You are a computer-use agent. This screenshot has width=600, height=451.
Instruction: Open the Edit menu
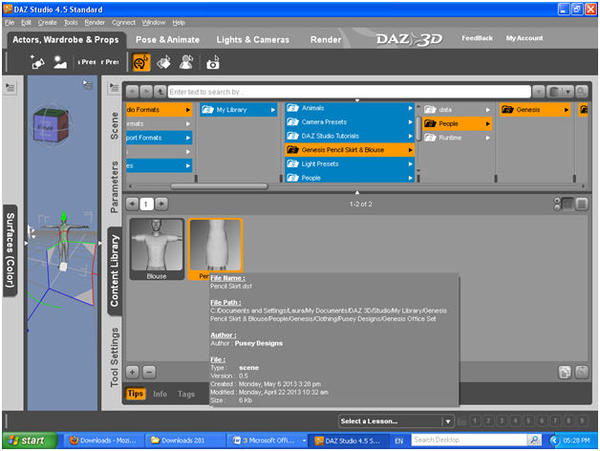pyautogui.click(x=26, y=23)
